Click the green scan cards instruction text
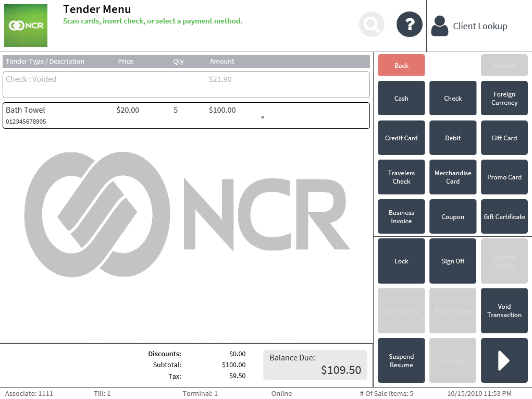This screenshot has height=399, width=532. pos(153,21)
